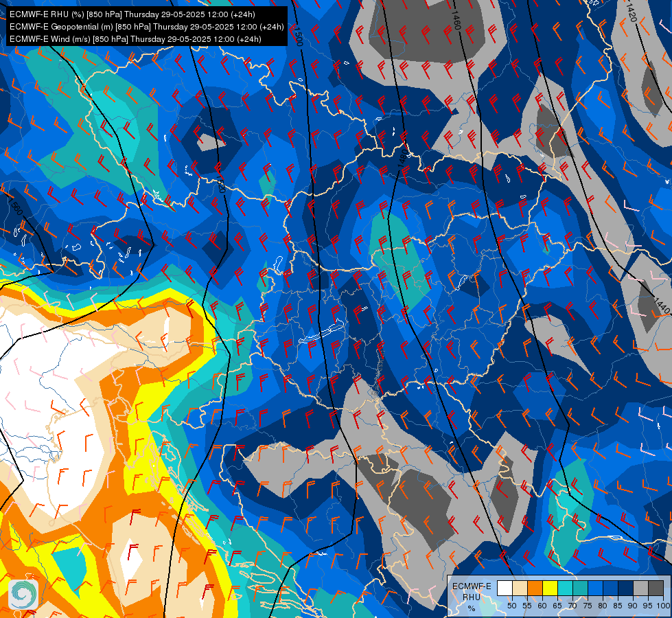This screenshot has width=672, height=618.
Task: Click the white legend swatch below 50%
Action: point(505,588)
